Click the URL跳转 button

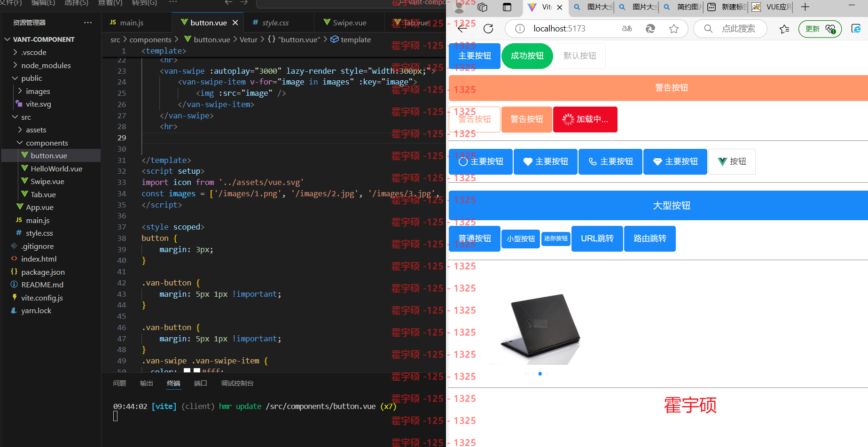pos(597,239)
